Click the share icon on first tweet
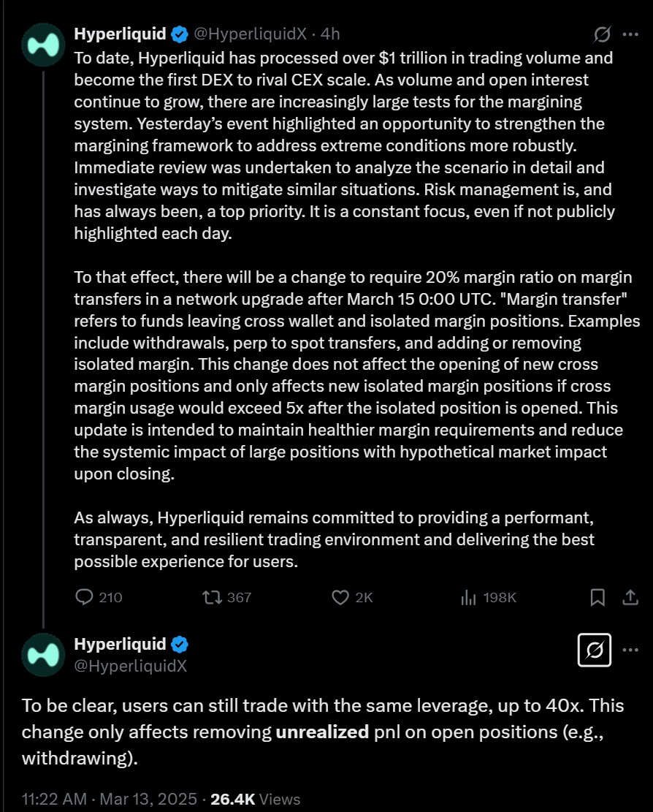Screen dimensions: 653x812 pos(630,597)
